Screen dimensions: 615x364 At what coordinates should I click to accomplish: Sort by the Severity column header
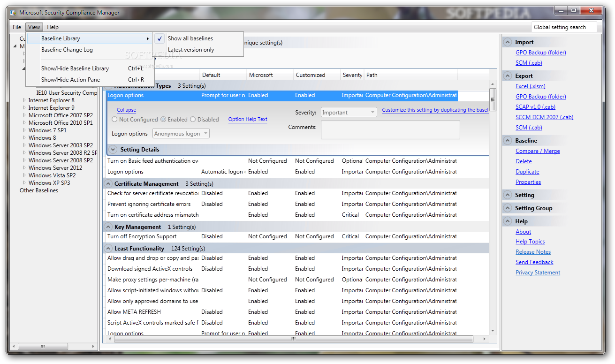coord(352,75)
